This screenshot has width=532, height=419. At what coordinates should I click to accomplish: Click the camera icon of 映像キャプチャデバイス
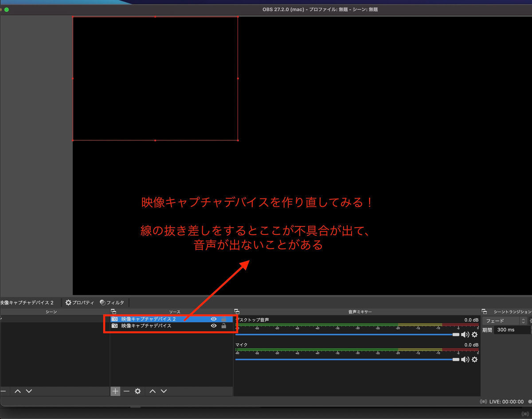point(115,326)
